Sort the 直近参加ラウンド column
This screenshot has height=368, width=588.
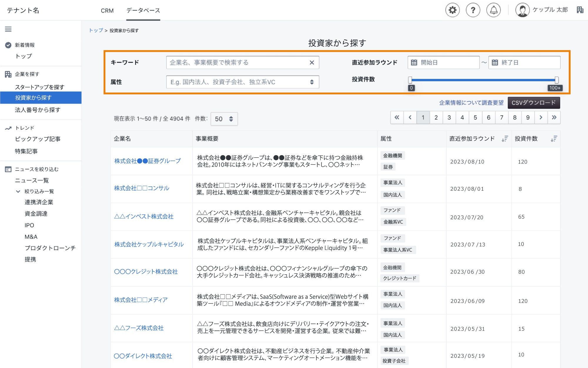(505, 139)
